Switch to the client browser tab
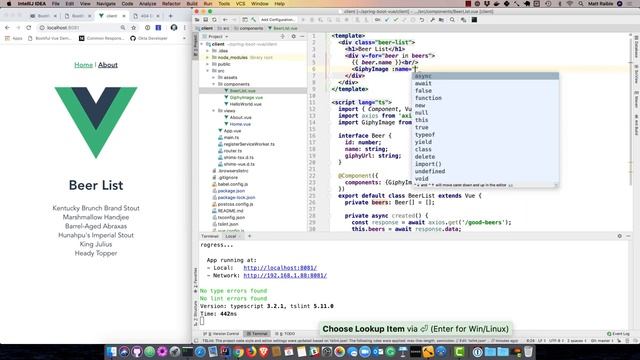Image resolution: width=640 pixels, height=360 pixels. 111,16
